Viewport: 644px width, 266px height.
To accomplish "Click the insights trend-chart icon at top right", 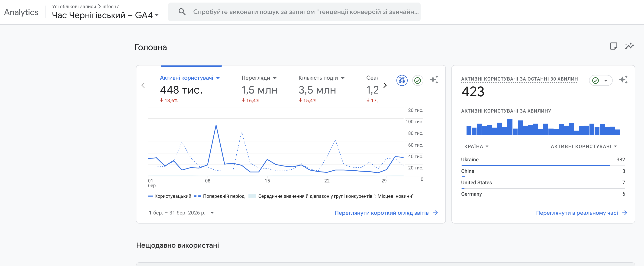I will (x=629, y=46).
